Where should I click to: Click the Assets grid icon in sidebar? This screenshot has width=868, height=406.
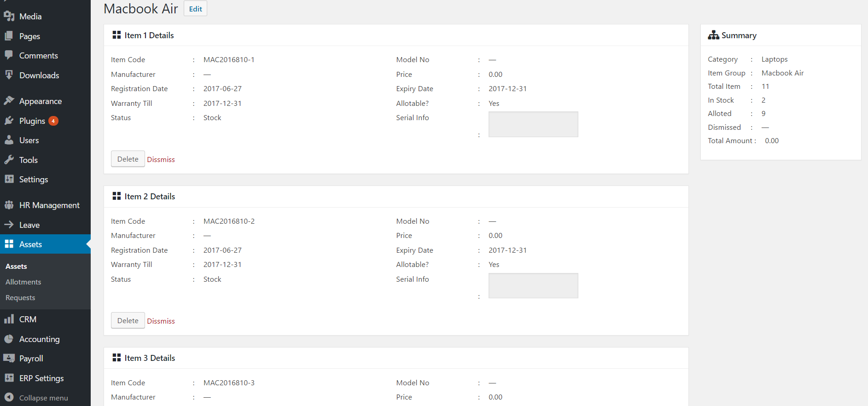coord(9,244)
